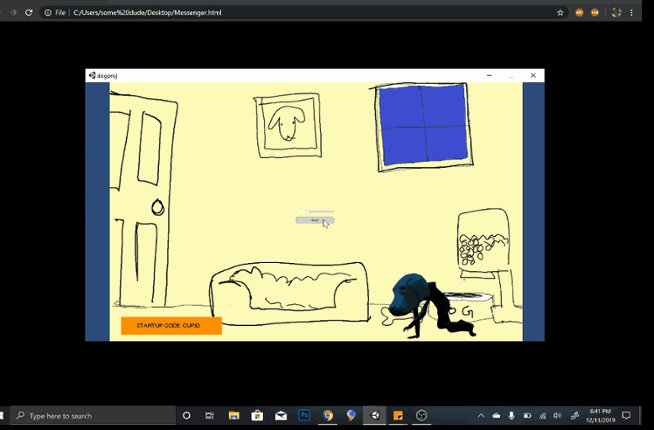Image resolution: width=654 pixels, height=430 pixels.
Task: Click the sketched couch
Action: pos(288,288)
